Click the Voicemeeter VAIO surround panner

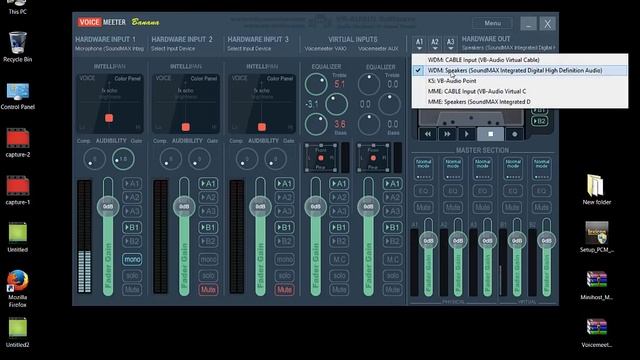[x=321, y=158]
